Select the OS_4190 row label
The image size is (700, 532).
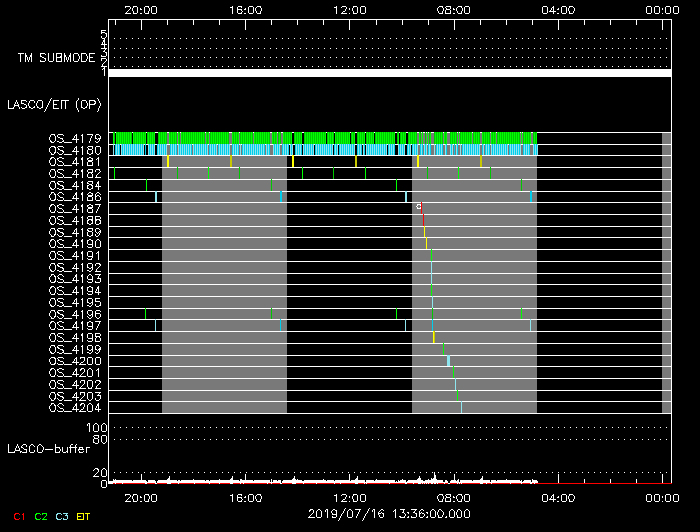(x=74, y=244)
